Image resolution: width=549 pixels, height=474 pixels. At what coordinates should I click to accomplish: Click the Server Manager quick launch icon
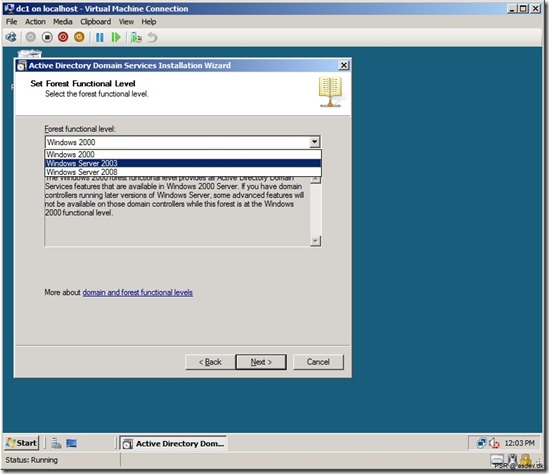click(56, 444)
